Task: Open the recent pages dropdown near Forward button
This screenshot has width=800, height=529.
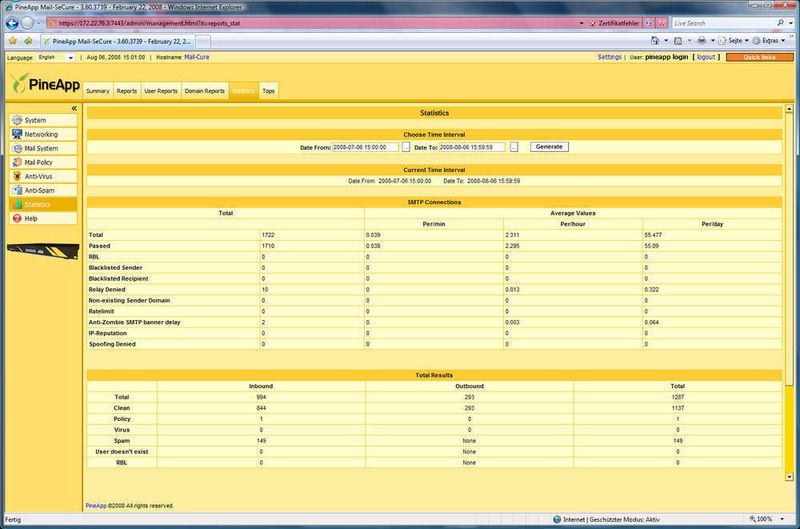Action: pos(39,23)
